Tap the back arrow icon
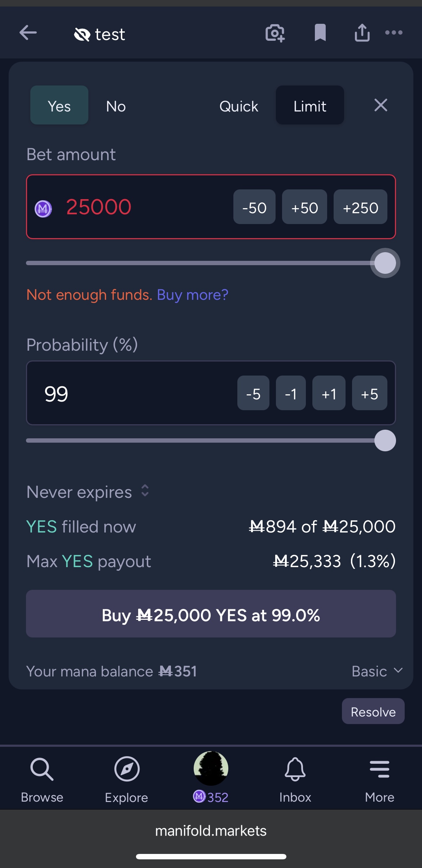 (x=28, y=33)
